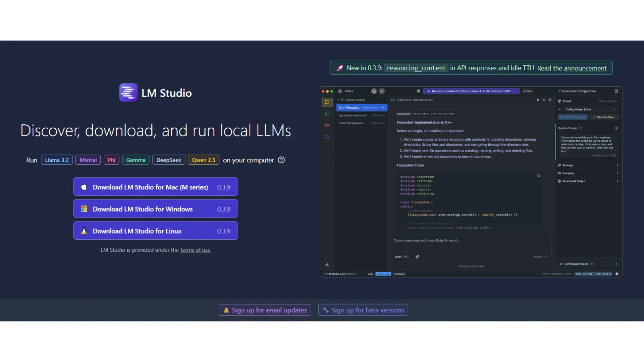This screenshot has width=644, height=362.
Task: Select the Mistral model tag
Action: [88, 160]
